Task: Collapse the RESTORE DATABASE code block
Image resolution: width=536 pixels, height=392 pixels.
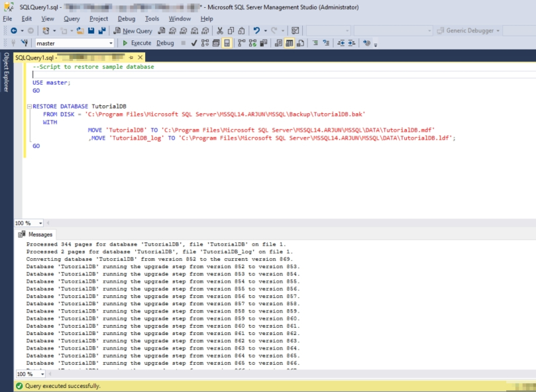Action: pos(29,107)
